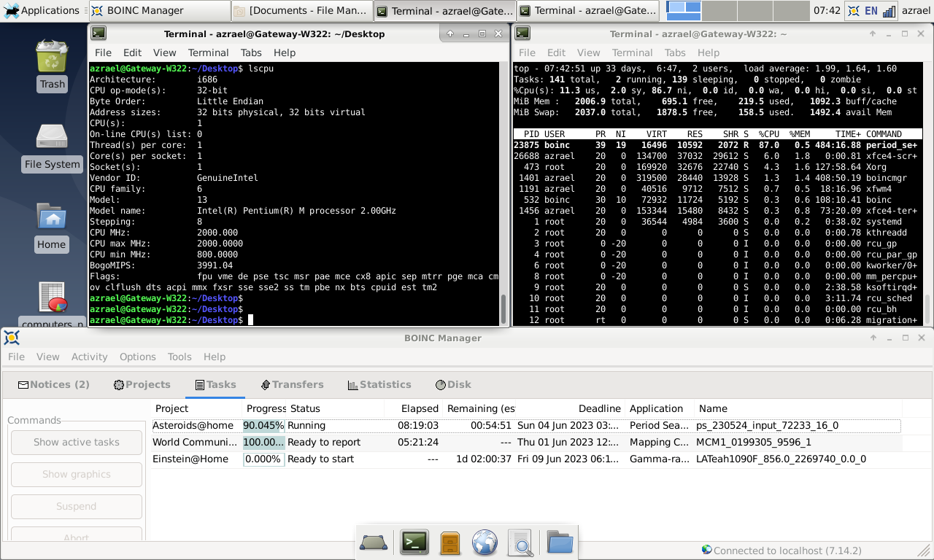Sort tasks by Project column header
This screenshot has height=560, width=934.
[x=197, y=408]
